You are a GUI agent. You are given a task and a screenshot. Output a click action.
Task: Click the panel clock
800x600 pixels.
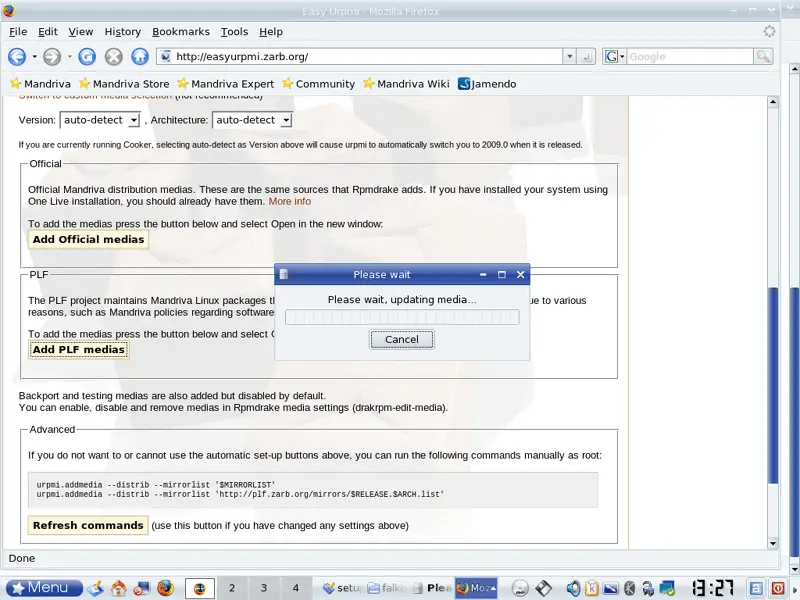[712, 588]
